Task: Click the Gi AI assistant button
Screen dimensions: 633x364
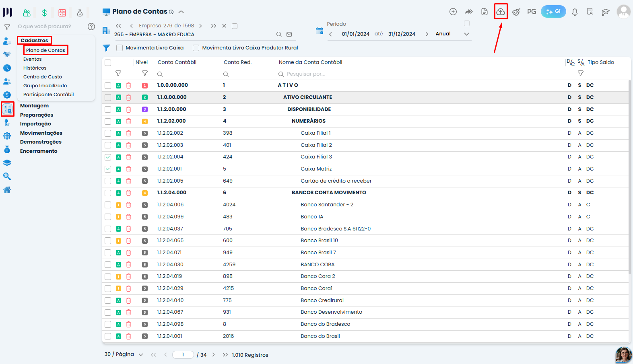Action: coord(553,12)
